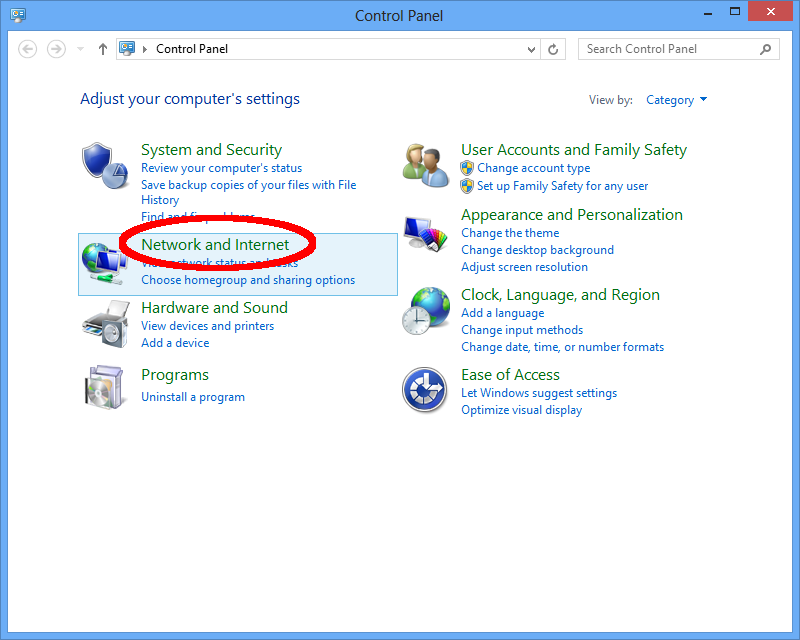
Task: Click the Network and Internet globe icon
Action: 104,263
